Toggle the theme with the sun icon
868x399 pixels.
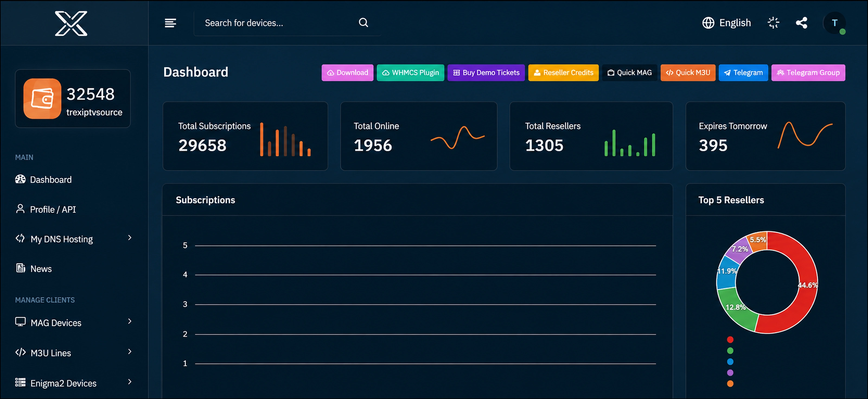[x=773, y=23]
